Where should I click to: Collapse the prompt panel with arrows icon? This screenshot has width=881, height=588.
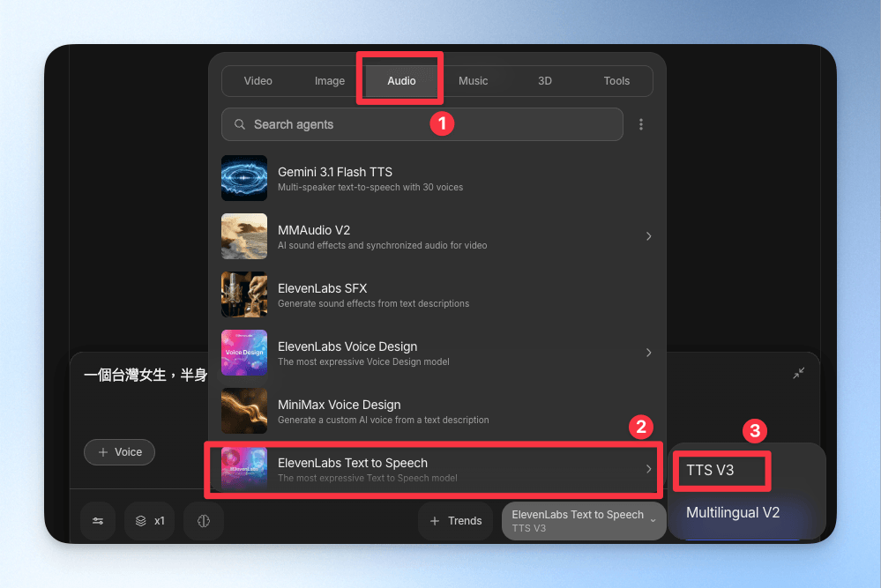[798, 373]
